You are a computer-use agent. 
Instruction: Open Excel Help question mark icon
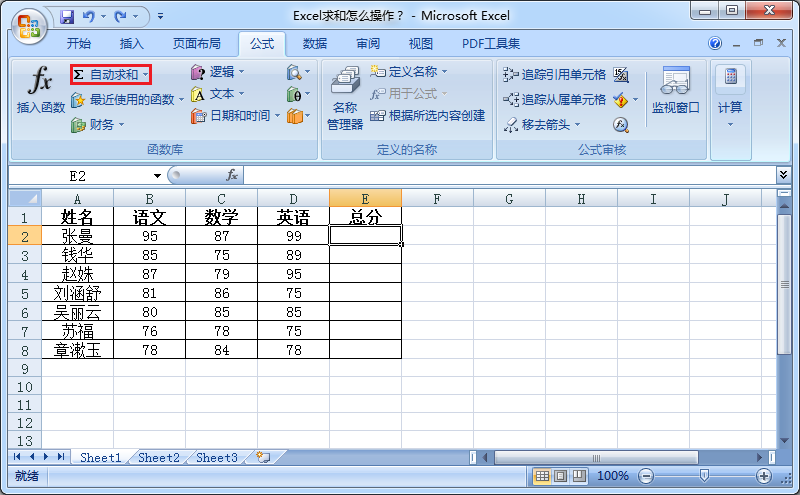pyautogui.click(x=715, y=43)
